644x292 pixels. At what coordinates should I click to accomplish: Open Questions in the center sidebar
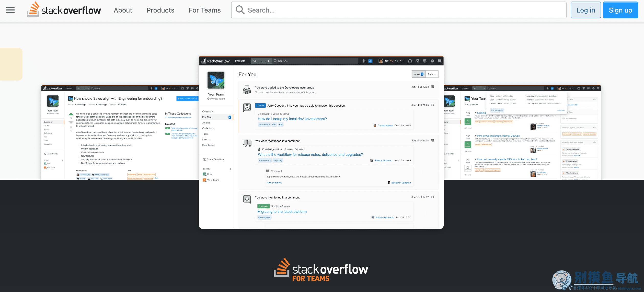click(x=208, y=111)
